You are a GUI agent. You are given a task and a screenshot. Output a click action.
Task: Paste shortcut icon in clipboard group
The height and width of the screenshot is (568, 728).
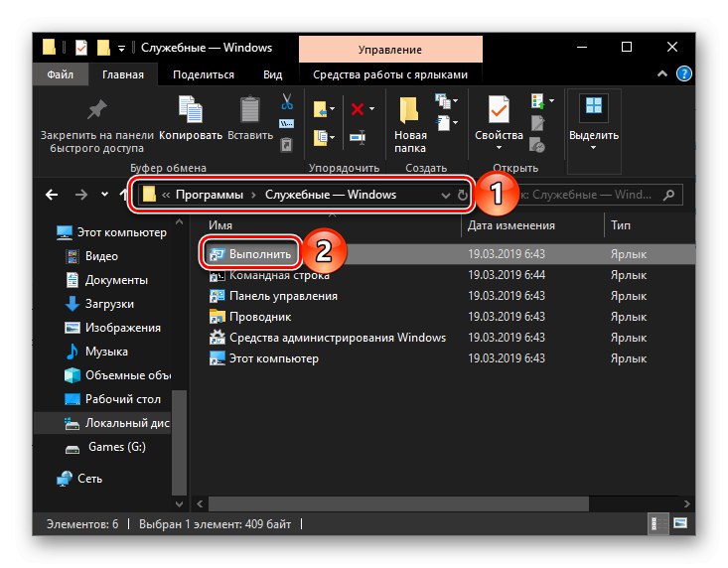[x=286, y=145]
